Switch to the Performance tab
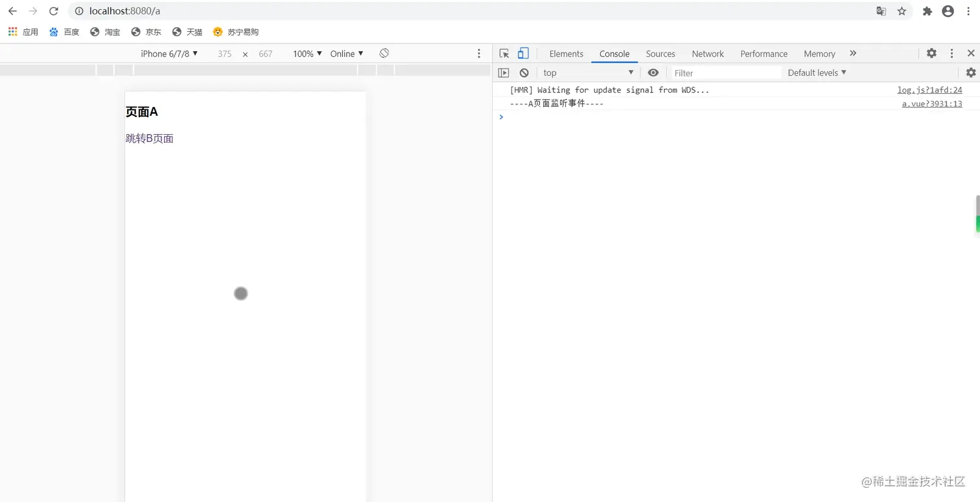This screenshot has height=502, width=980. (x=764, y=54)
